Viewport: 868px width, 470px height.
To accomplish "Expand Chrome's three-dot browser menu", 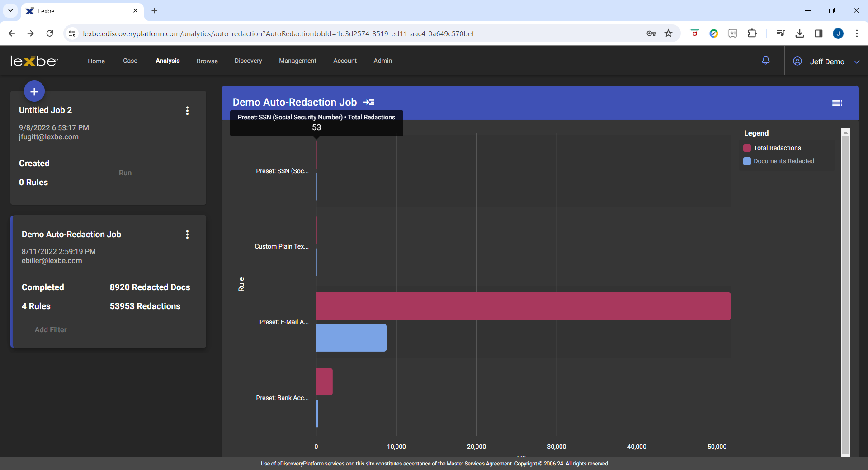I will (x=857, y=33).
